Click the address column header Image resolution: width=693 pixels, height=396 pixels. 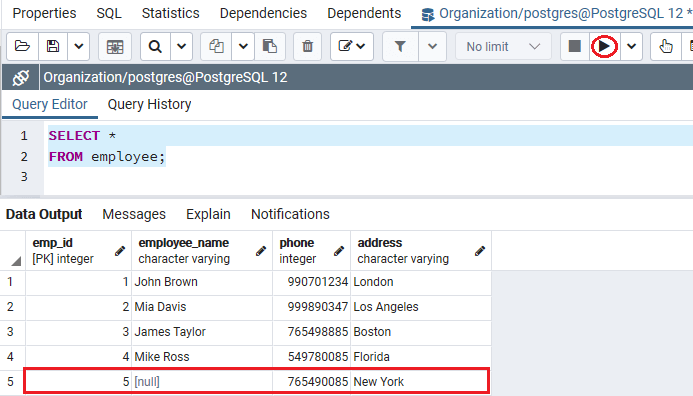click(421, 251)
